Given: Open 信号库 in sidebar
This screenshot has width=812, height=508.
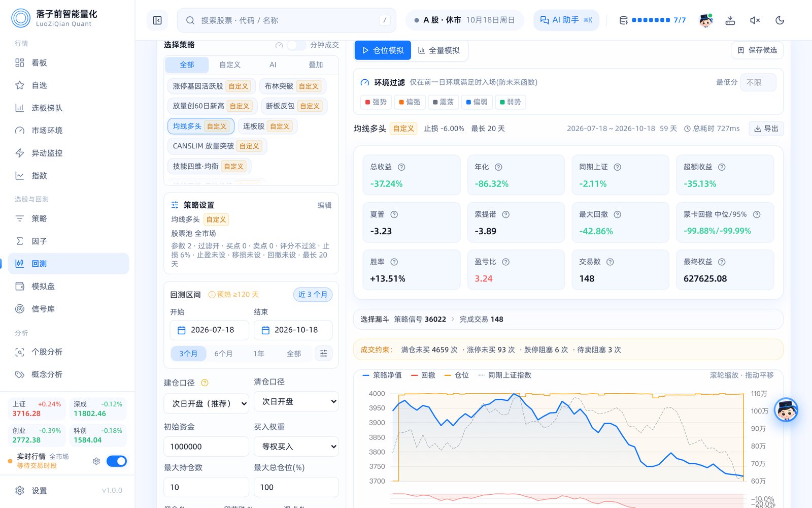Looking at the screenshot, I should click(69, 309).
